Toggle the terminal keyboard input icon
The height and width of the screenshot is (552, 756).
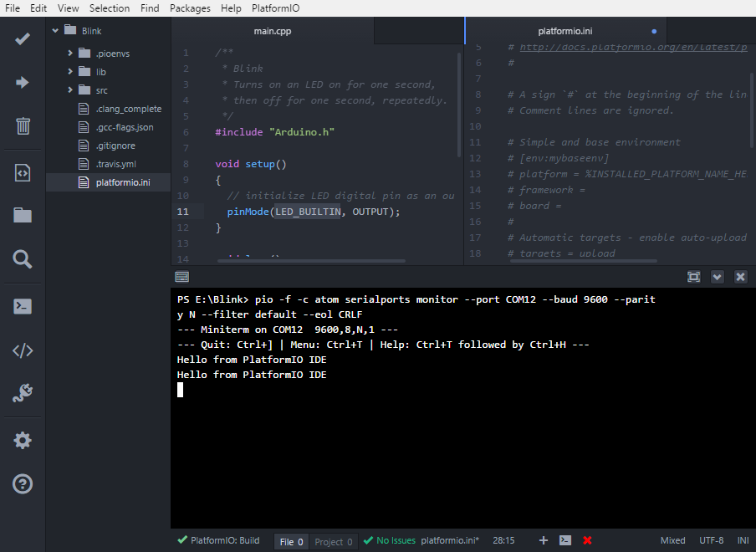tap(181, 277)
